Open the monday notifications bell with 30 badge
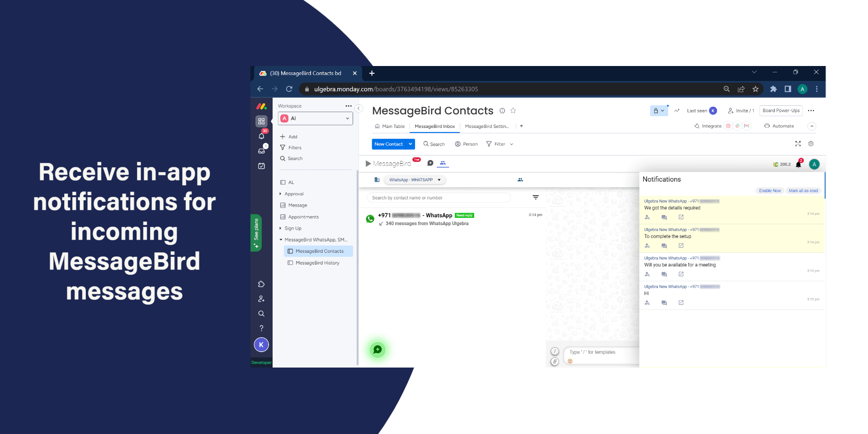Image resolution: width=868 pixels, height=434 pixels. (262, 135)
